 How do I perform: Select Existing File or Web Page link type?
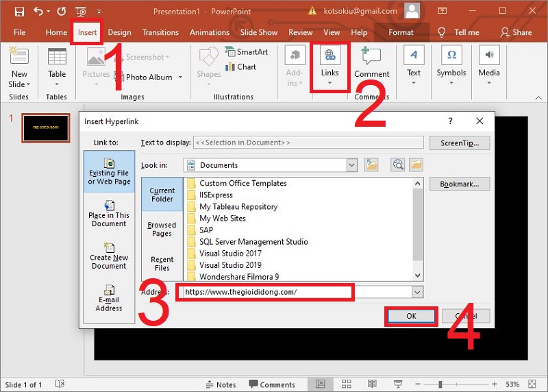[x=109, y=172]
